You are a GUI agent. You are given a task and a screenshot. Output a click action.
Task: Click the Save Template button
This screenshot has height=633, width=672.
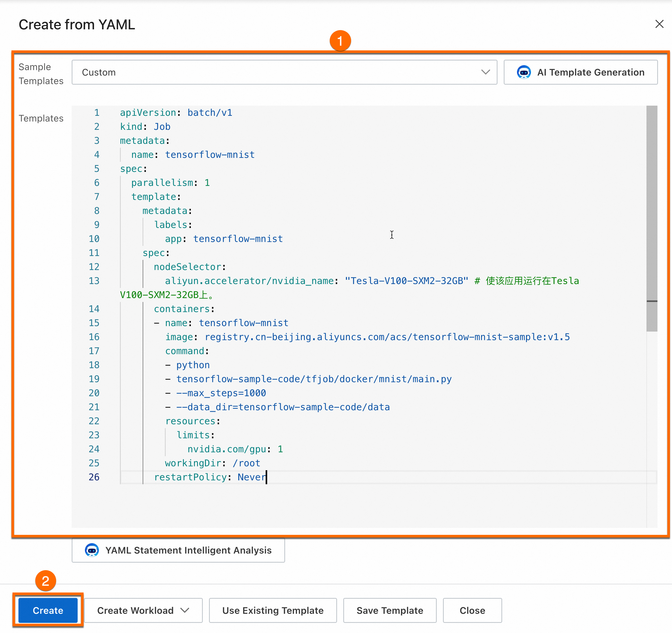390,610
